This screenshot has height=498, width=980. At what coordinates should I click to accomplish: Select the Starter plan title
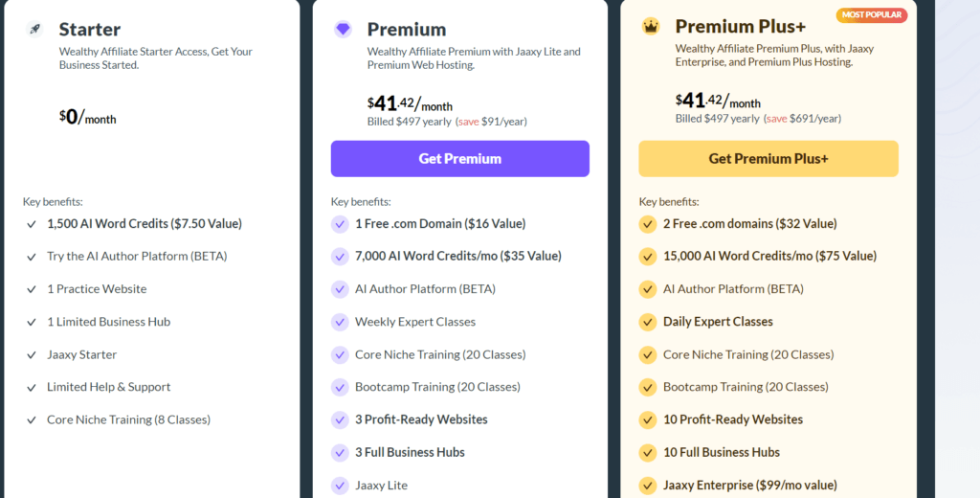click(x=90, y=30)
